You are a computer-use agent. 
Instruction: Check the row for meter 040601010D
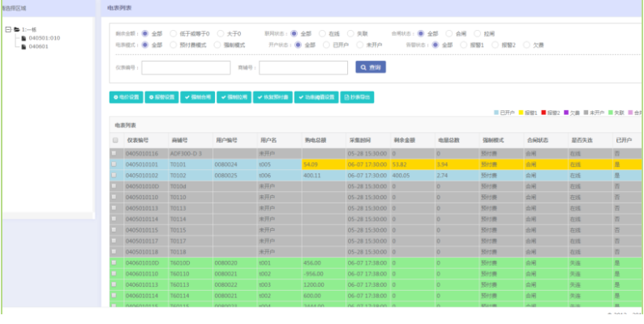[114, 263]
